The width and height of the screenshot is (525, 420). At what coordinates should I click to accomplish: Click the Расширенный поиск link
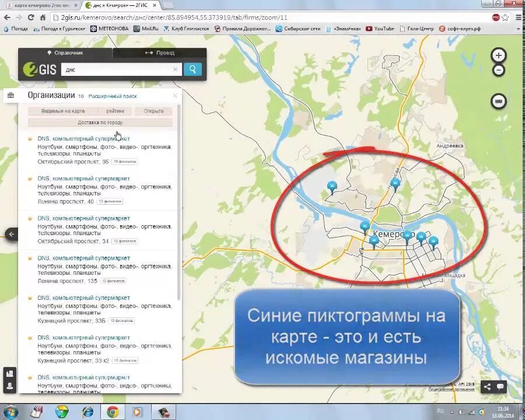tap(113, 96)
